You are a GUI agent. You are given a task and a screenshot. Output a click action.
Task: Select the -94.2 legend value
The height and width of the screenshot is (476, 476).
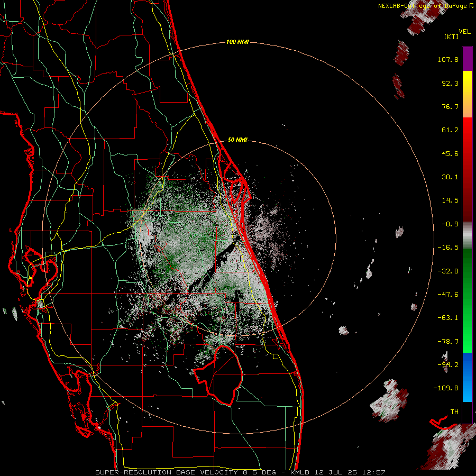tap(448, 365)
